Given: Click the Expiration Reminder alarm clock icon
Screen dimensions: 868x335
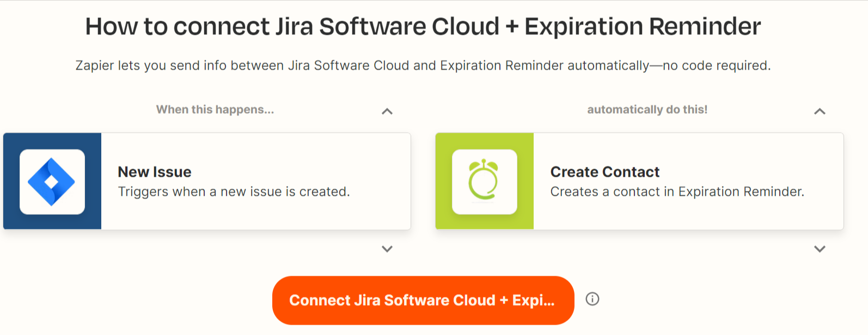Looking at the screenshot, I should [x=484, y=181].
